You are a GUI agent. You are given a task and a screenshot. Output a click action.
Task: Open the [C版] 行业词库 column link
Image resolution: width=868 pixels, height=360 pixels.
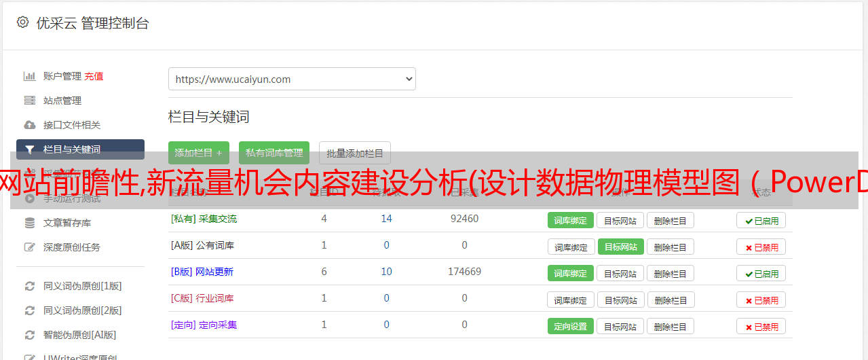pos(202,298)
